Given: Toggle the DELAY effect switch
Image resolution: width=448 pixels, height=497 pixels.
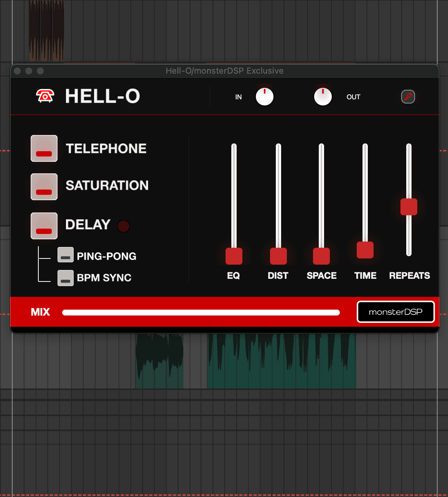Looking at the screenshot, I should (44, 226).
